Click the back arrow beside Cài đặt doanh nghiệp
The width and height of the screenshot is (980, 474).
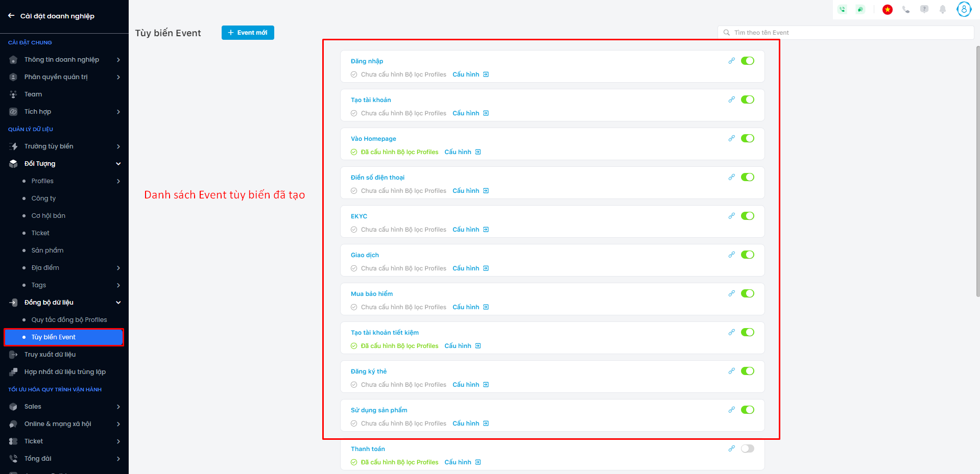tap(11, 16)
